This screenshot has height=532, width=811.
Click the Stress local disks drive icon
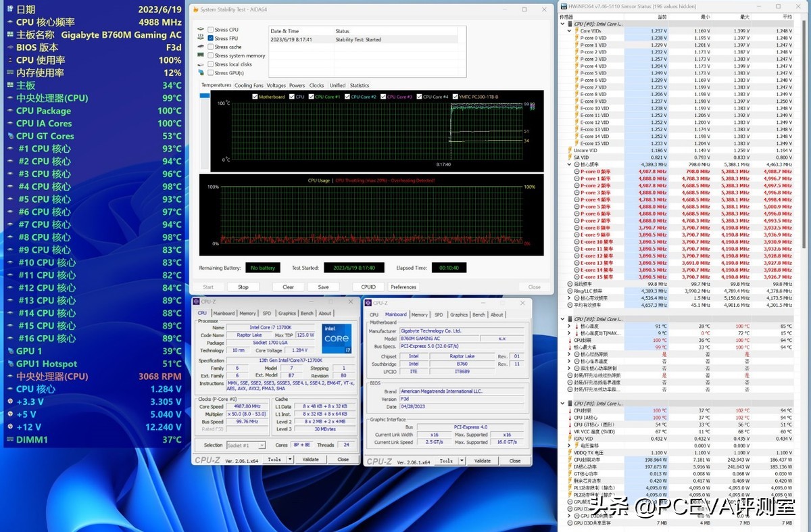click(200, 64)
